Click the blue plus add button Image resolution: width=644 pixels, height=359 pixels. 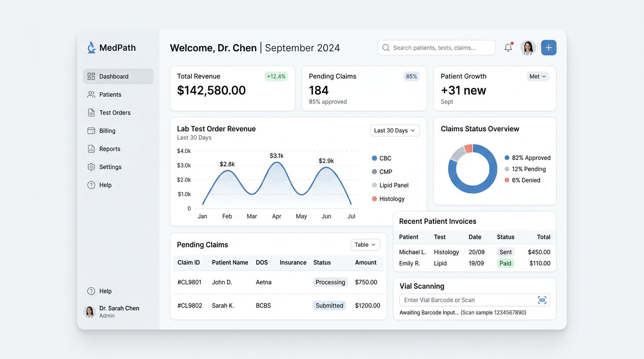click(x=549, y=48)
